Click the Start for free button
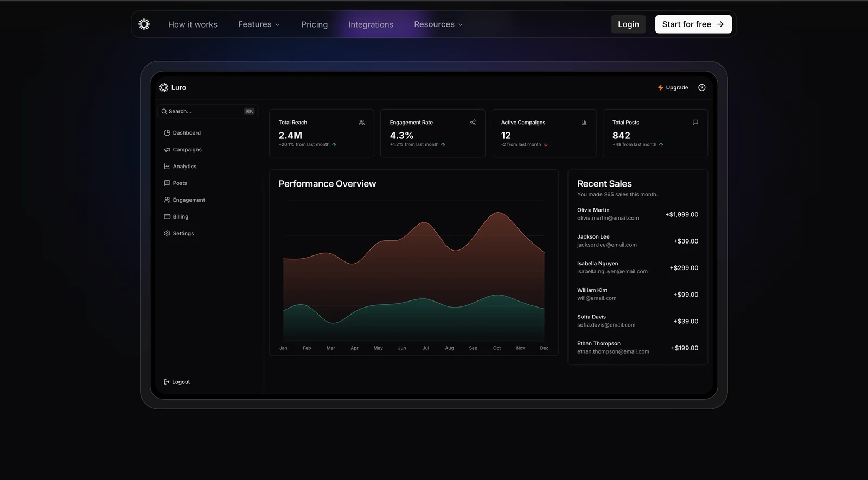 (x=693, y=24)
